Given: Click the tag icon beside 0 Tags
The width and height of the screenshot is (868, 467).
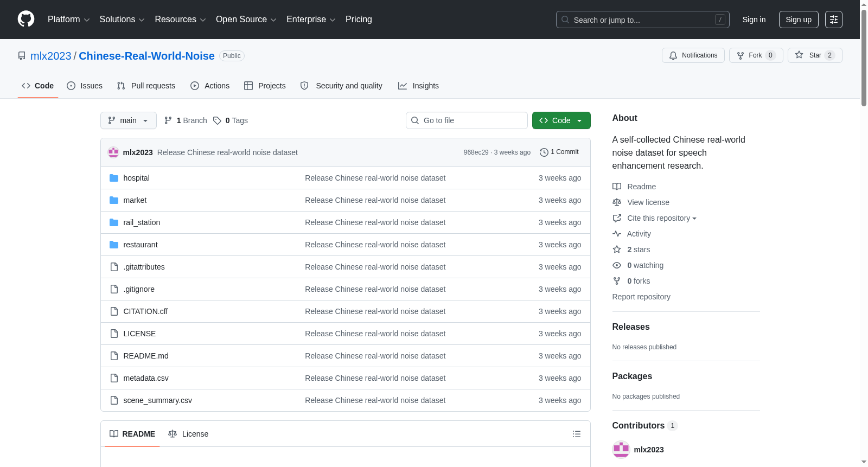Looking at the screenshot, I should (x=217, y=120).
